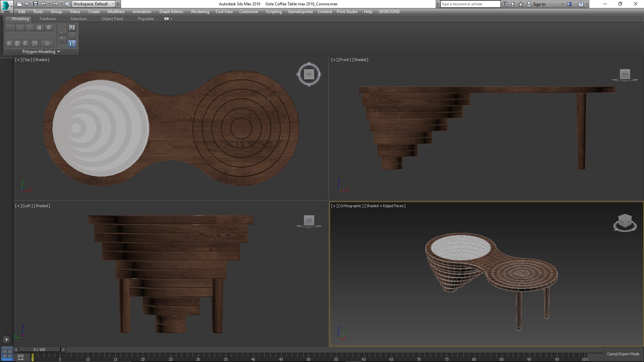This screenshot has height=362, width=644.
Task: Click the Front viewport ViewCube
Action: pyautogui.click(x=625, y=74)
